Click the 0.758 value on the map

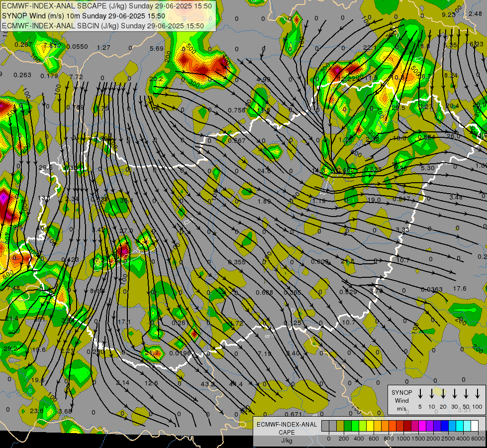tap(237, 110)
